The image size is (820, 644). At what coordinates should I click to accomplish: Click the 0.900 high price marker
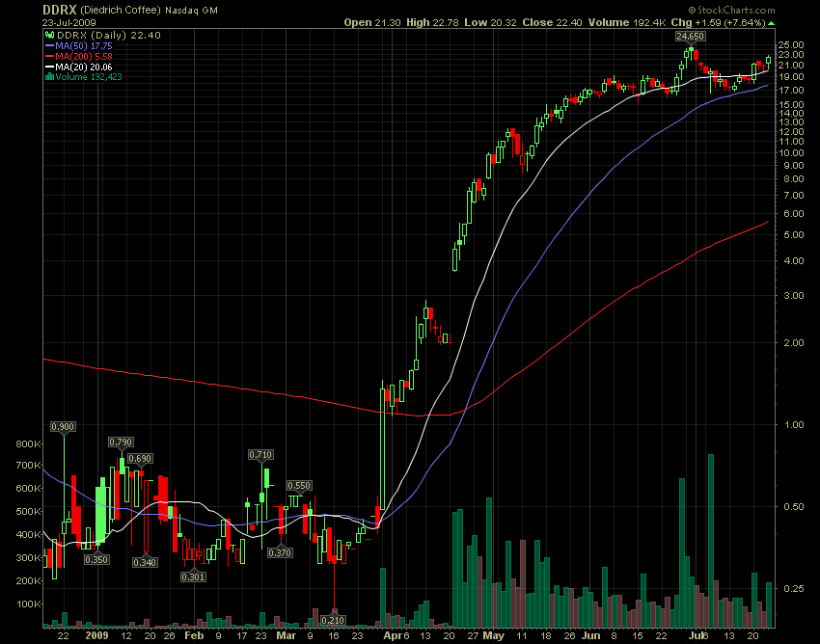point(63,427)
